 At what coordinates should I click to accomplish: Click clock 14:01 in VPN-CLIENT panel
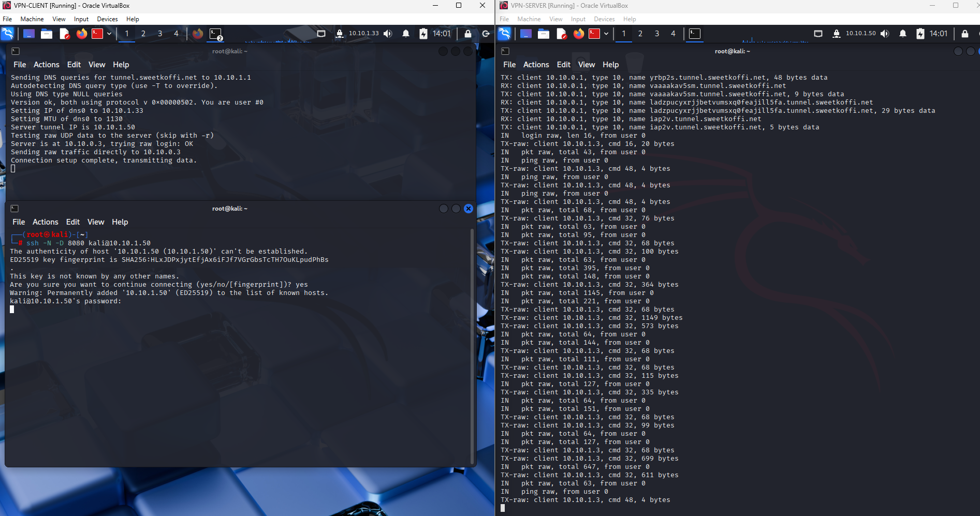442,34
